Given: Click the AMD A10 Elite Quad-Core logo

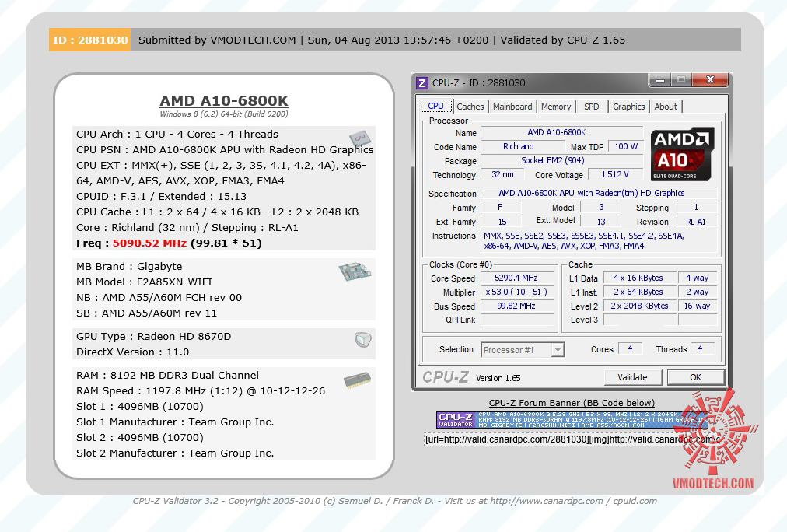Looking at the screenshot, I should pos(682,154).
